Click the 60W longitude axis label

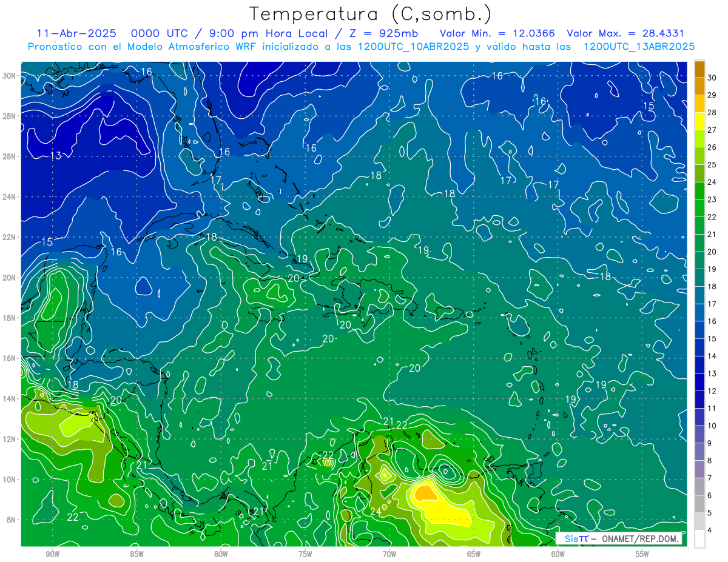point(558,554)
